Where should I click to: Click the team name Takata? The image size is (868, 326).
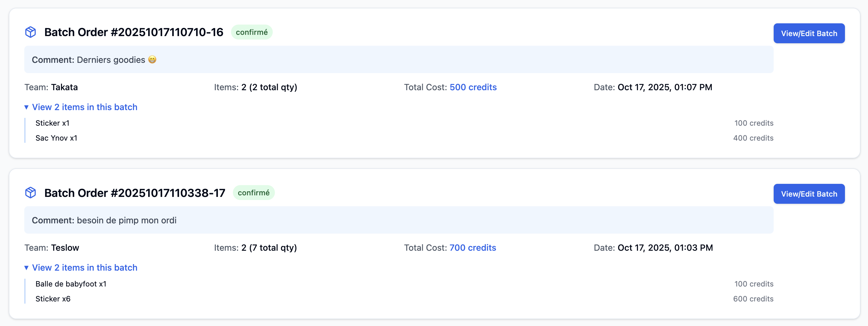point(64,87)
